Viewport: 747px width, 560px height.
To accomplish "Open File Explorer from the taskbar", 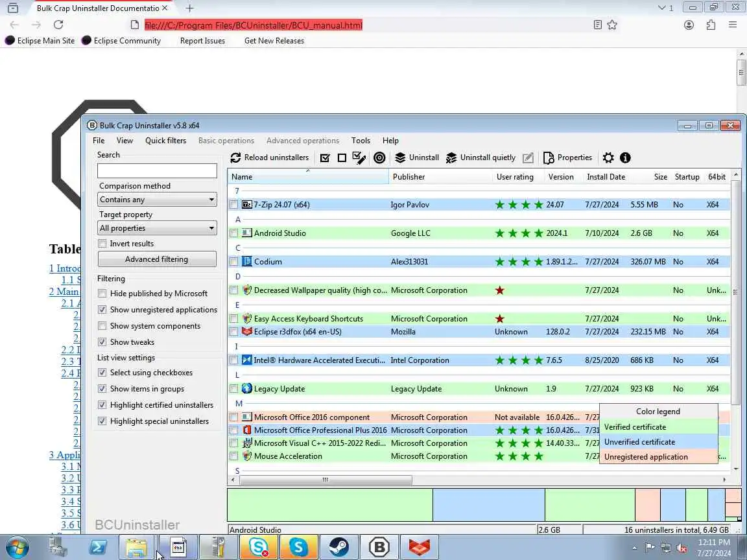I will 136,547.
